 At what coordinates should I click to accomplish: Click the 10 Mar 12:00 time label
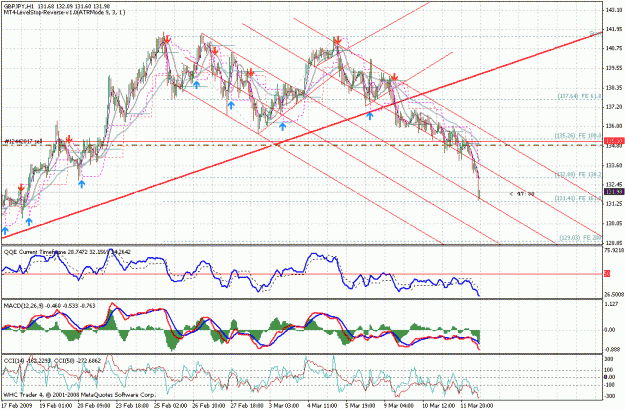(438, 406)
